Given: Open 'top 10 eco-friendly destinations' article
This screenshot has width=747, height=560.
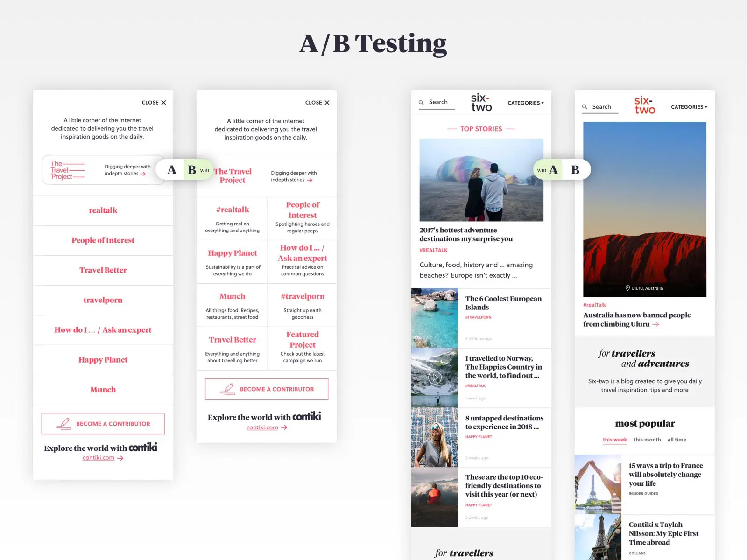Looking at the screenshot, I should [504, 486].
